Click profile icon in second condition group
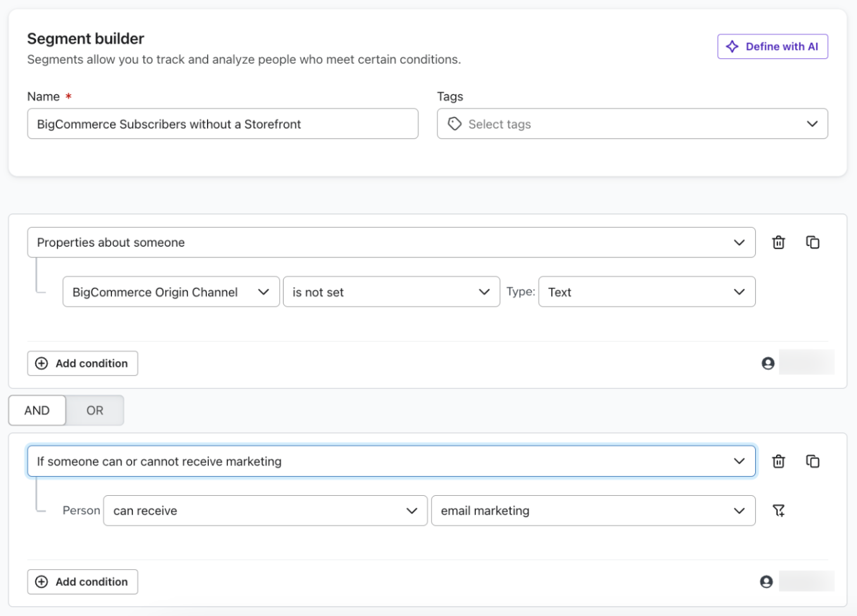The image size is (857, 616). pos(766,582)
